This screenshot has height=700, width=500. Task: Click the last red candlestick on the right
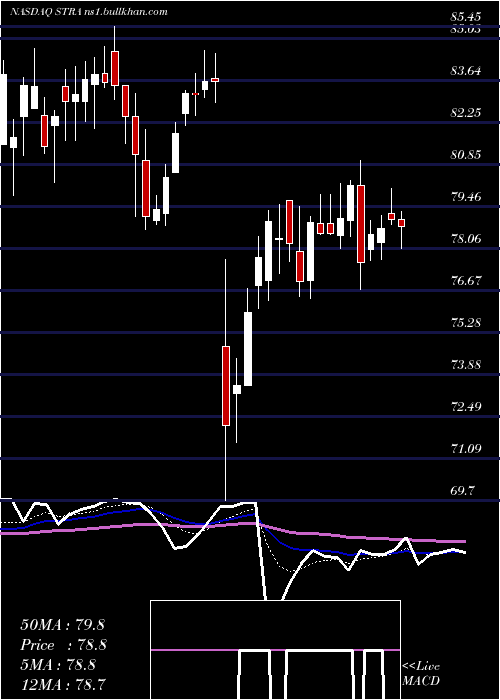[401, 223]
